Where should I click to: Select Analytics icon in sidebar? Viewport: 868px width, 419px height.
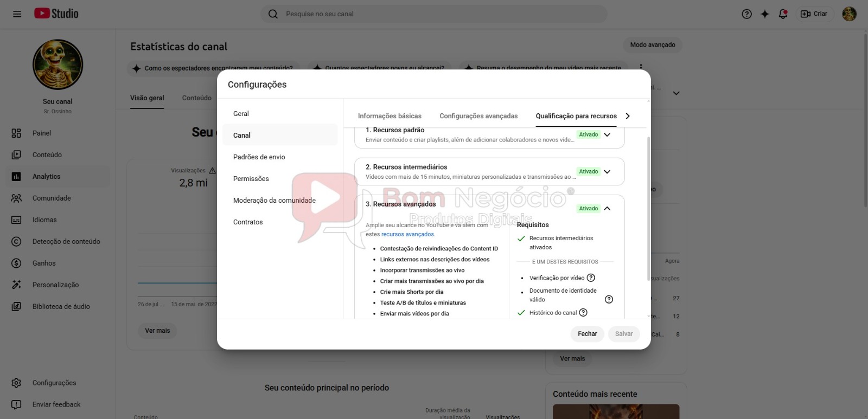[16, 177]
